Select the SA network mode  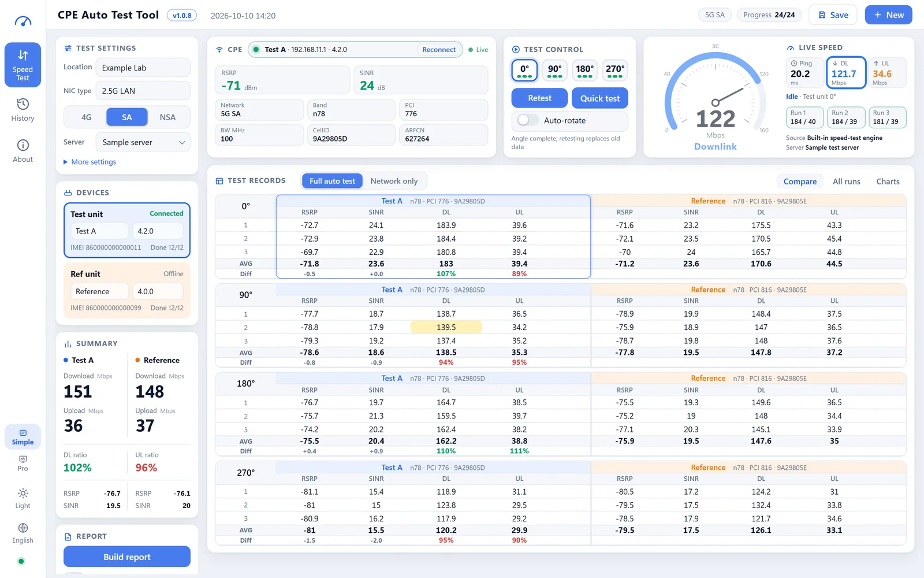(x=127, y=117)
